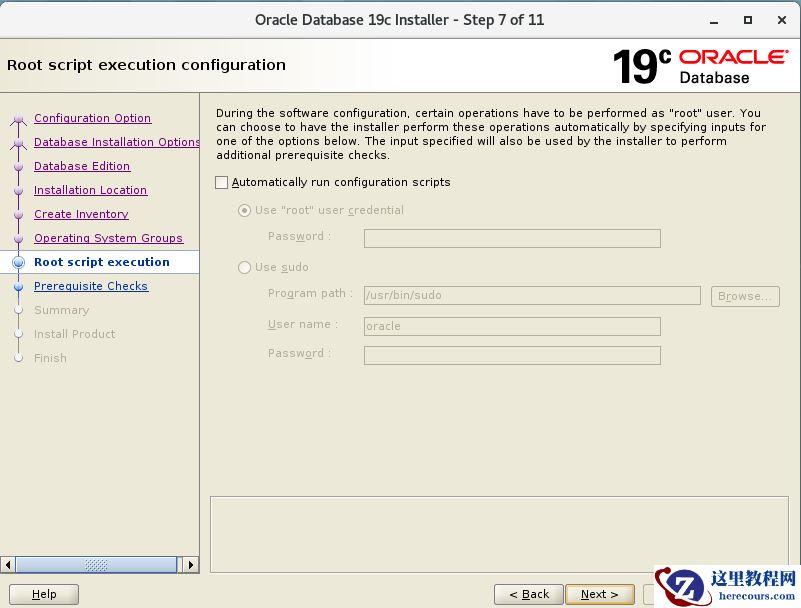Minimize the installer window
This screenshot has height=608, width=801.
714,20
